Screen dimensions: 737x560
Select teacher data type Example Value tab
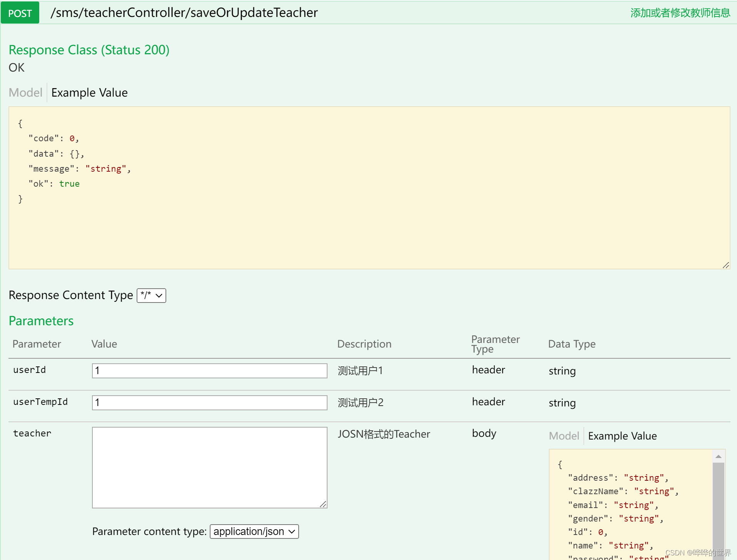point(622,436)
